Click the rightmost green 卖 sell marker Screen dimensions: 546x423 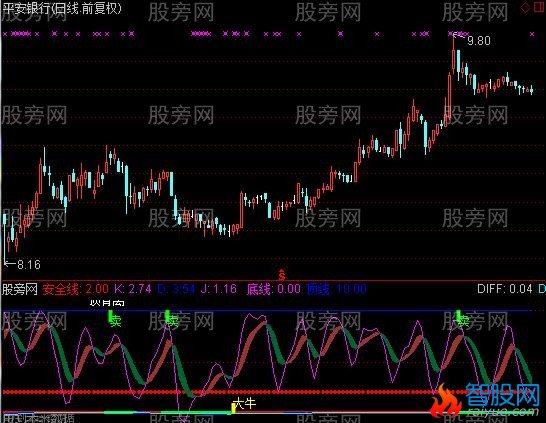point(463,319)
